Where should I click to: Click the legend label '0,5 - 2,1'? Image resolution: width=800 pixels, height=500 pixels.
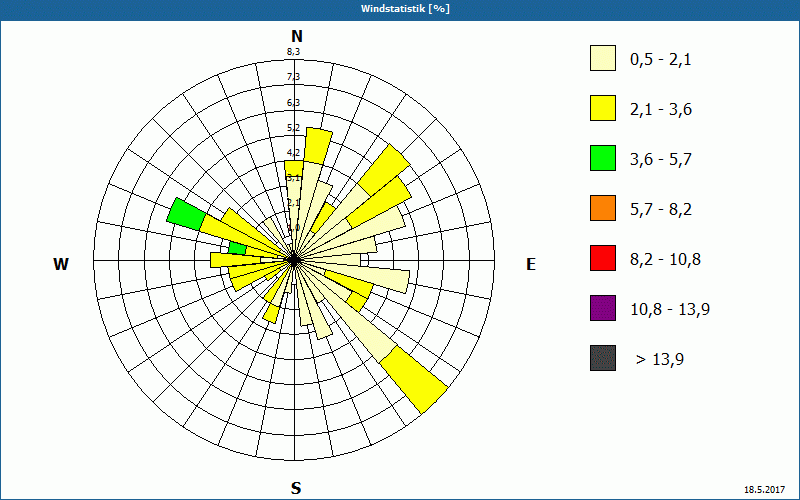[x=660, y=60]
